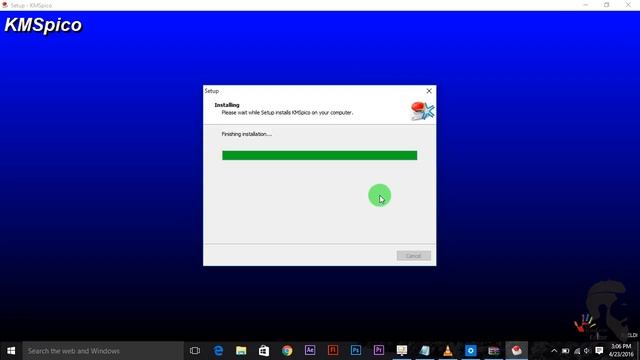
Task: Open the Action Center notifications icon
Action: click(599, 351)
